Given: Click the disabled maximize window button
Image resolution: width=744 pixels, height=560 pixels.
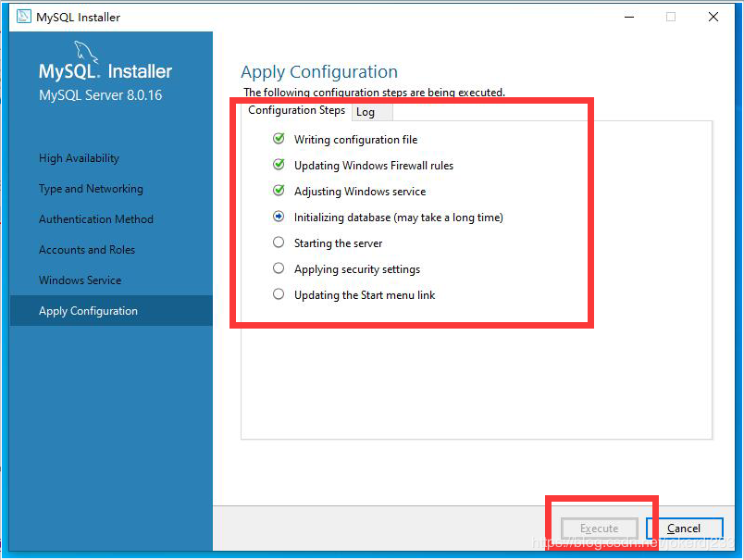Looking at the screenshot, I should [x=671, y=17].
